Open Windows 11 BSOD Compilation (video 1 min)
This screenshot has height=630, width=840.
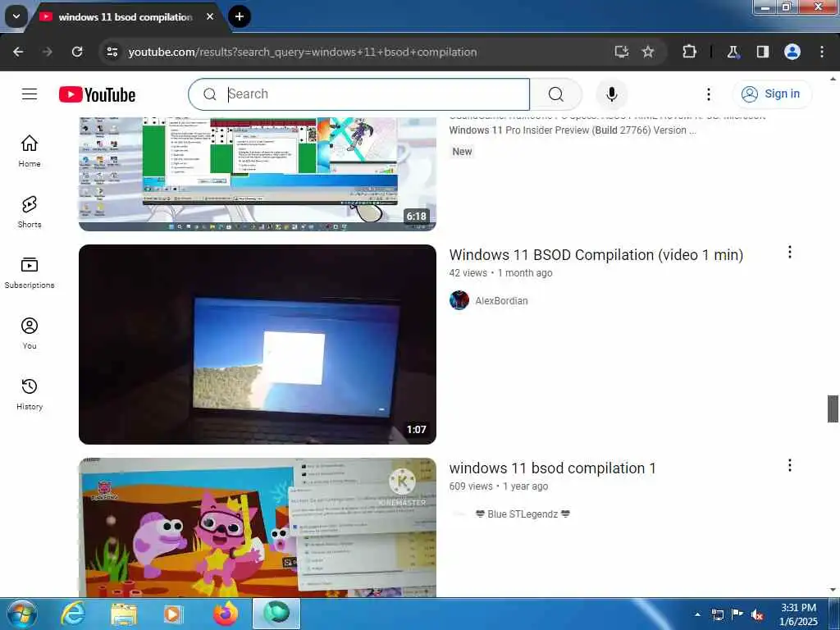click(596, 255)
